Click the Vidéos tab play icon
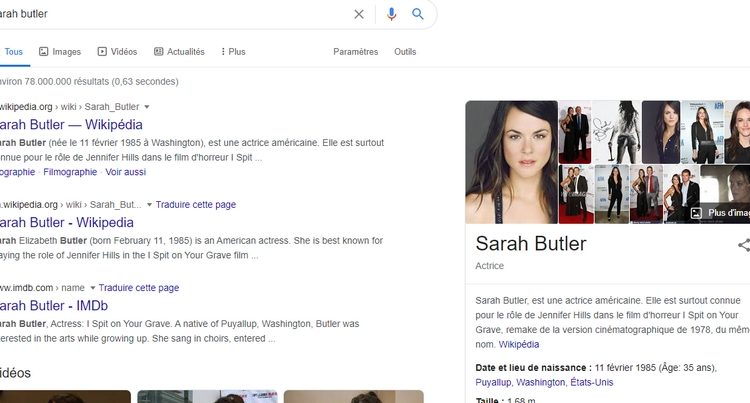The width and height of the screenshot is (750, 403). 102,51
